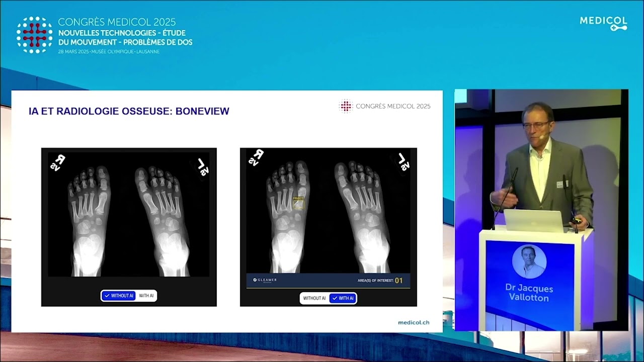Select WITHOUT AI toggle on left X-ray panel
644x362 pixels.
click(119, 296)
